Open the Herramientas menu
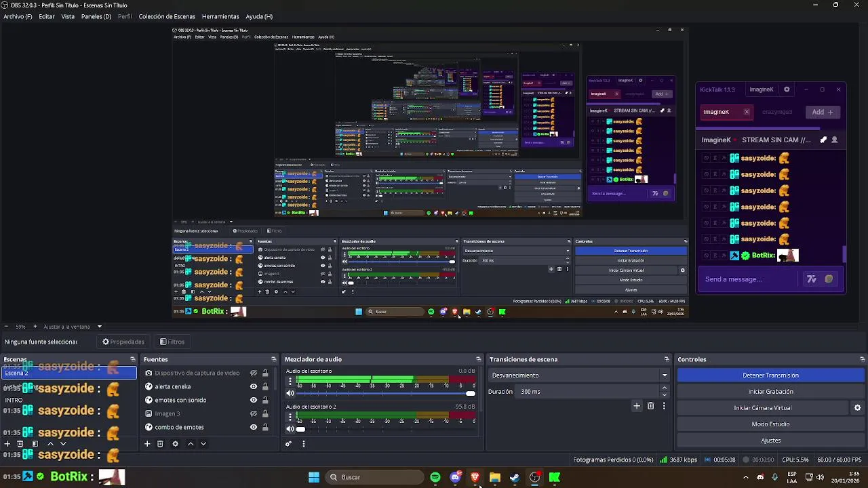This screenshot has width=868, height=488. (x=220, y=16)
